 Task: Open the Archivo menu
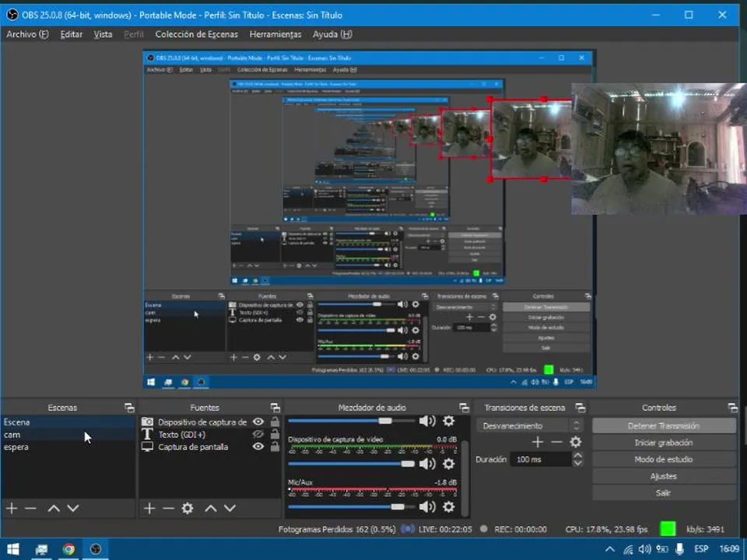pos(27,34)
